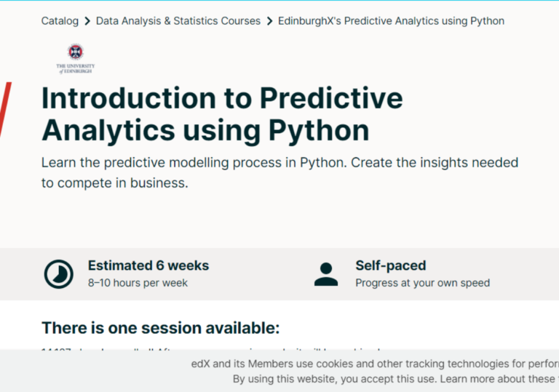Click There is one session available heading

[x=160, y=328]
